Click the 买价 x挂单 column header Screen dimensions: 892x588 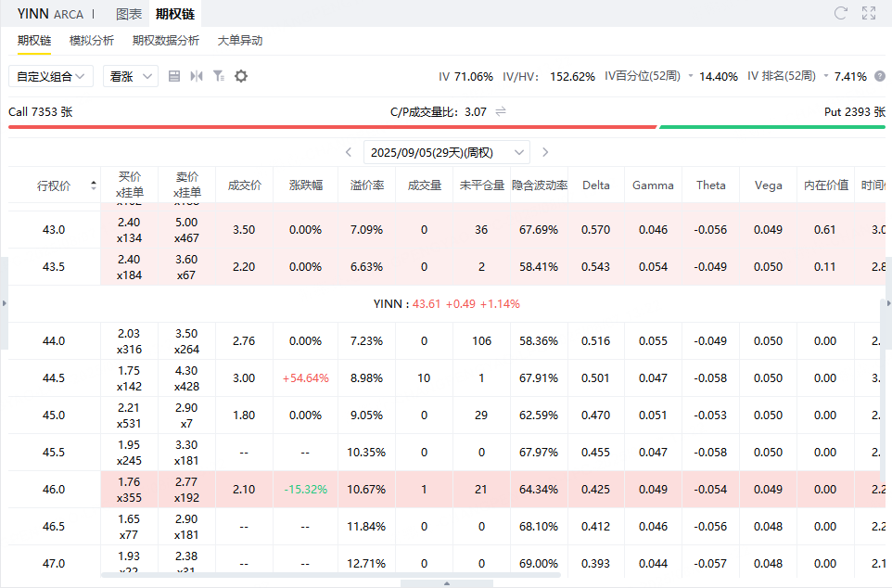[x=130, y=185]
